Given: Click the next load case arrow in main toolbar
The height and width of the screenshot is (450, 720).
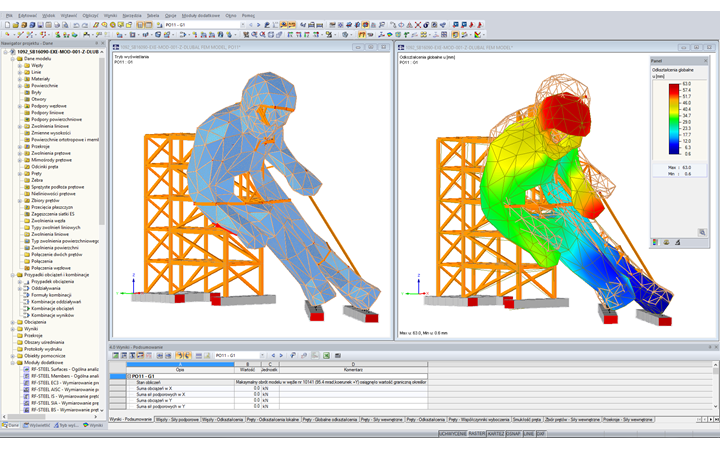Looking at the screenshot, I should click(x=259, y=25).
